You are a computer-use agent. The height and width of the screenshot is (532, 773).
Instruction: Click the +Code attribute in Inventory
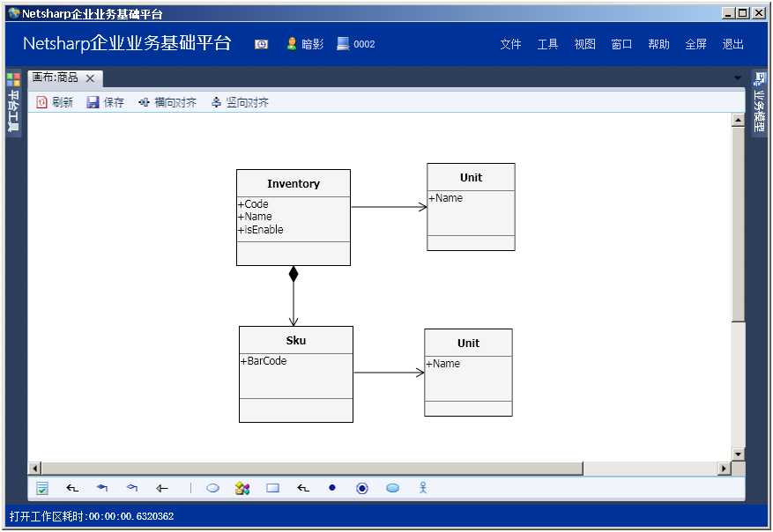[253, 204]
